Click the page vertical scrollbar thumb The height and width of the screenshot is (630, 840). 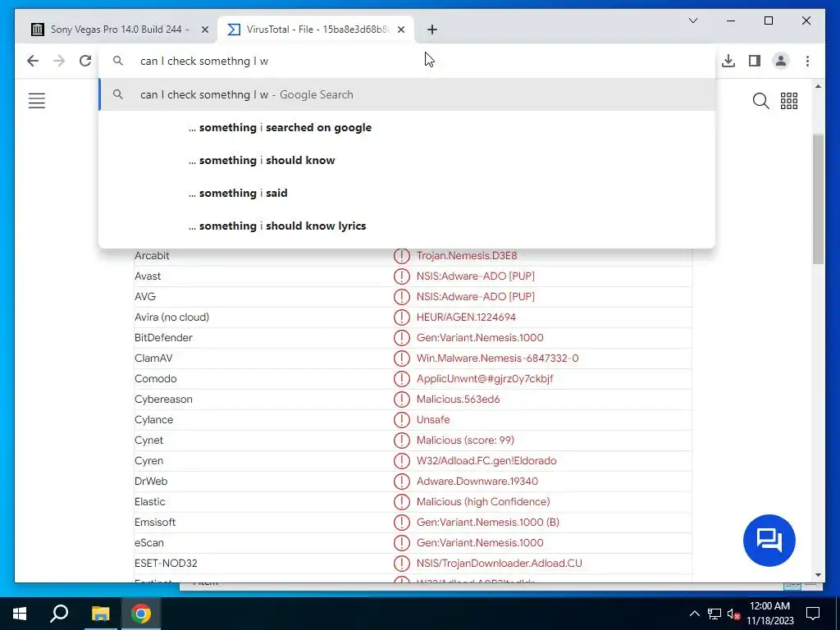(x=818, y=199)
